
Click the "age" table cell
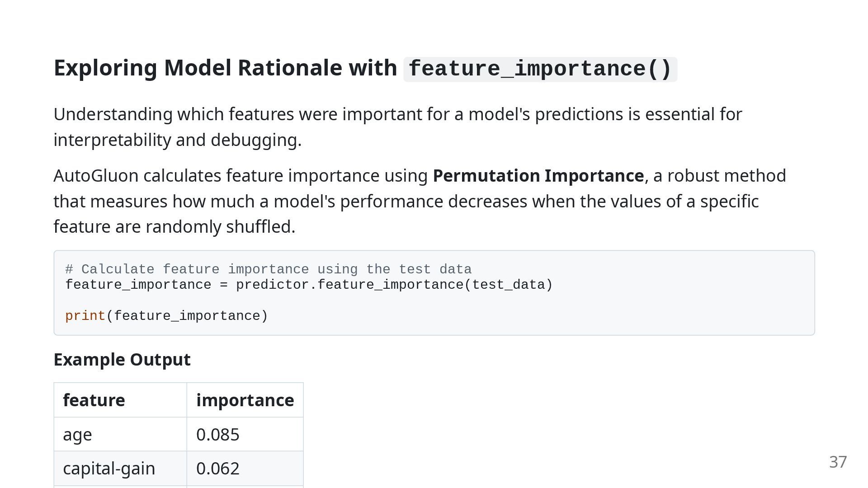120,434
